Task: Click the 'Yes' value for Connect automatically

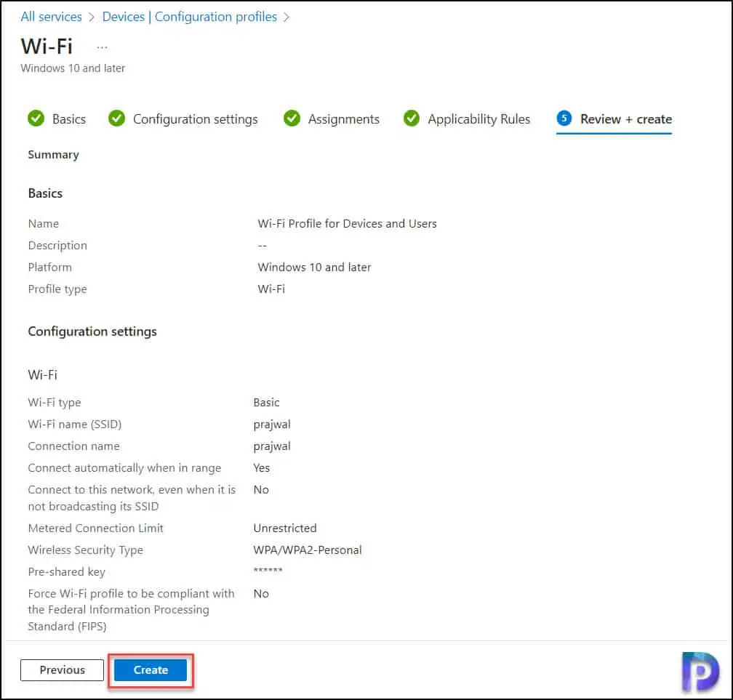Action: point(261,468)
